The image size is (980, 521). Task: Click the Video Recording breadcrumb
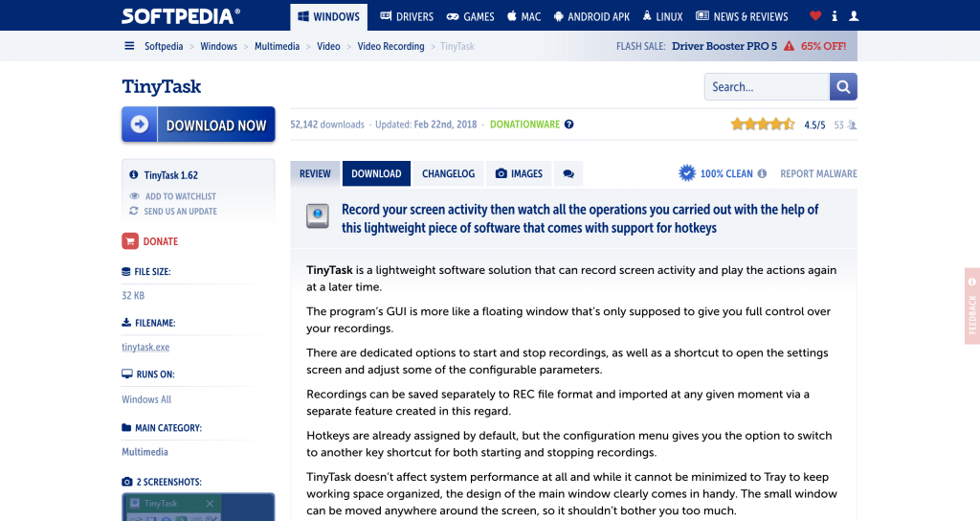pos(390,46)
